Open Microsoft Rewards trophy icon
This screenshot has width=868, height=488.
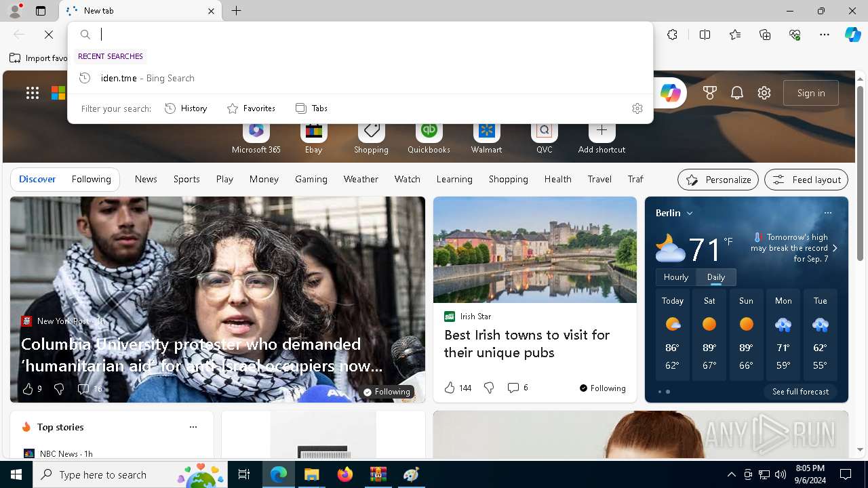(x=710, y=93)
